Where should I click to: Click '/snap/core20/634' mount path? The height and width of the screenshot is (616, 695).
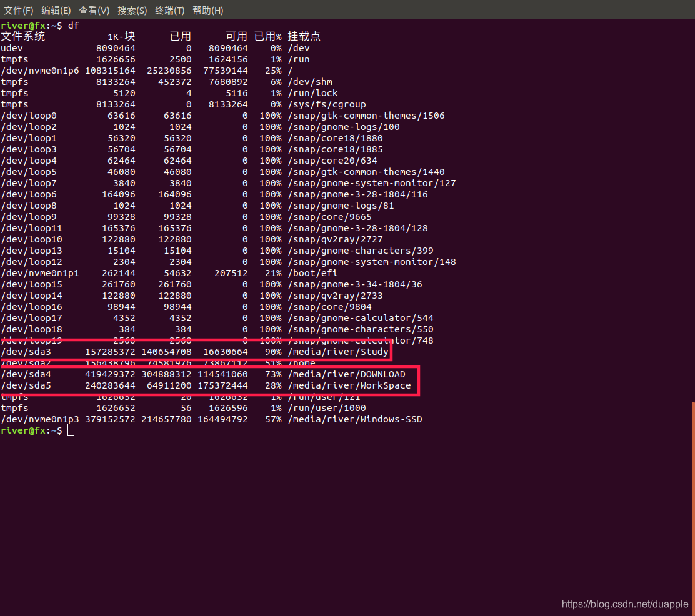(332, 161)
